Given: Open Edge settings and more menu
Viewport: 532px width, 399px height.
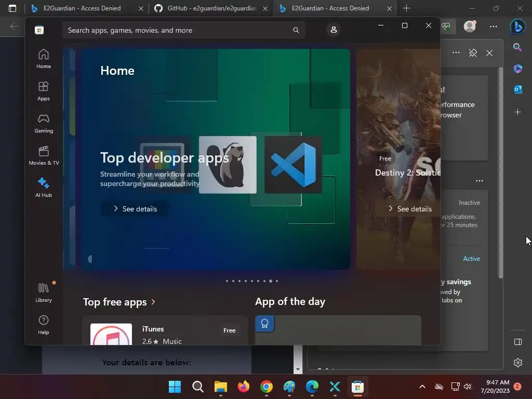Looking at the screenshot, I should tap(494, 26).
